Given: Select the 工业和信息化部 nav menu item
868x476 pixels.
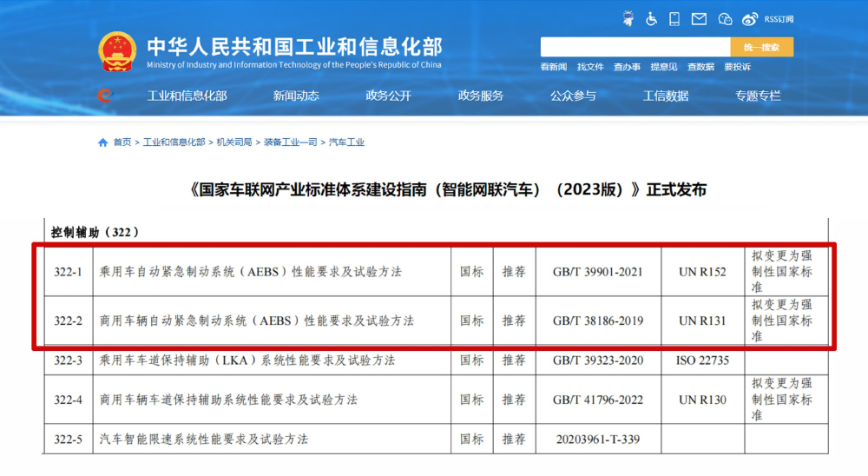Looking at the screenshot, I should (x=187, y=96).
